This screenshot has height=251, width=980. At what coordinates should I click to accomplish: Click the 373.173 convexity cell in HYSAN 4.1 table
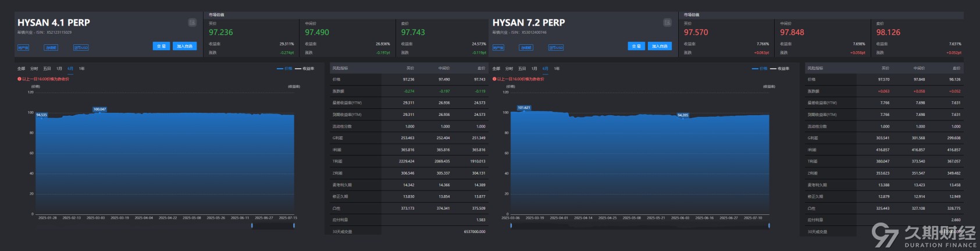click(408, 208)
